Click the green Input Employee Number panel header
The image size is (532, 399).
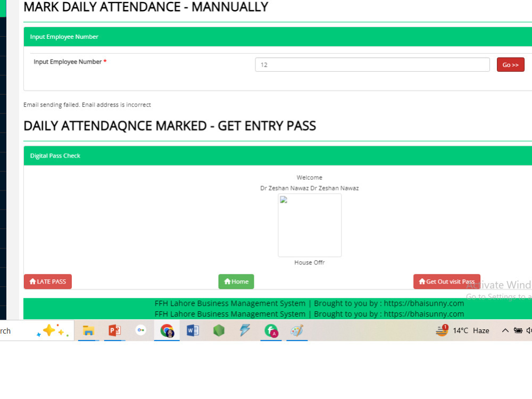point(278,37)
